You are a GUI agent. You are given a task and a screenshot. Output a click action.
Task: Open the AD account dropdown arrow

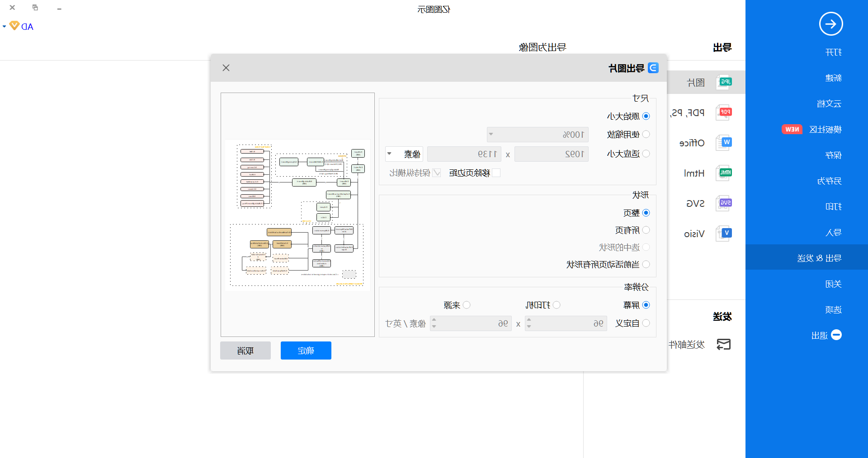tap(5, 26)
